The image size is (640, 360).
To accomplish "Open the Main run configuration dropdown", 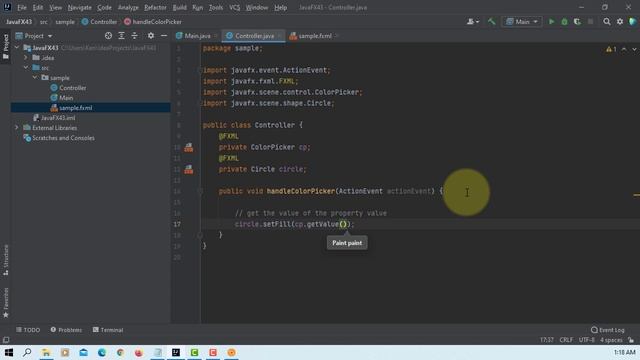I will click(522, 22).
